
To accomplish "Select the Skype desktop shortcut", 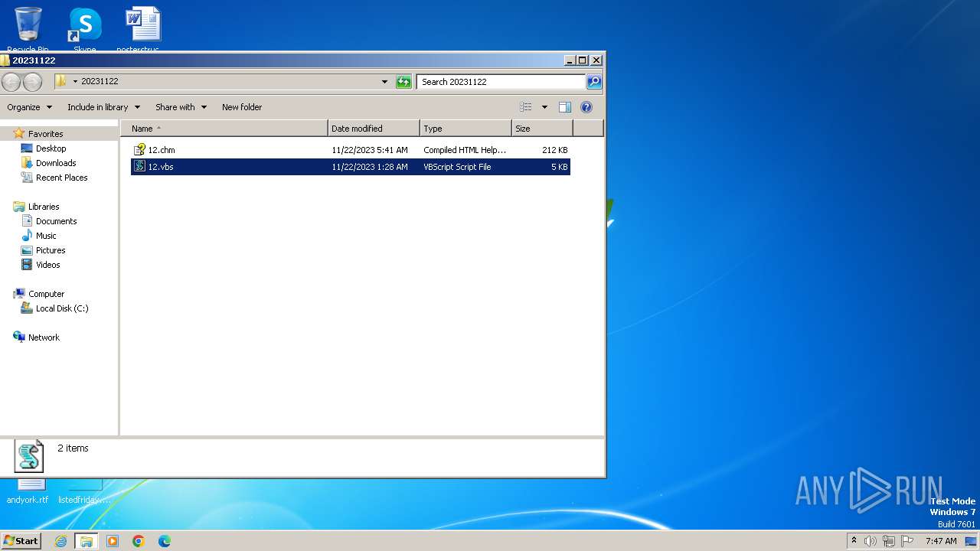I will pyautogui.click(x=85, y=29).
